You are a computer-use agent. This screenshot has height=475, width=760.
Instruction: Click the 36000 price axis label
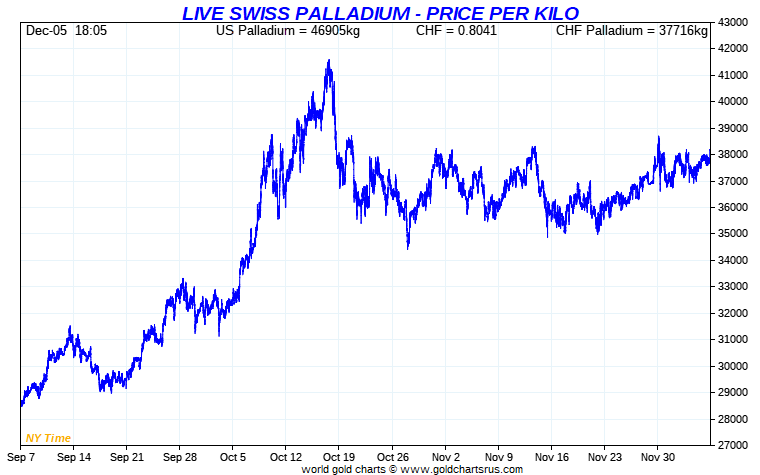[732, 207]
